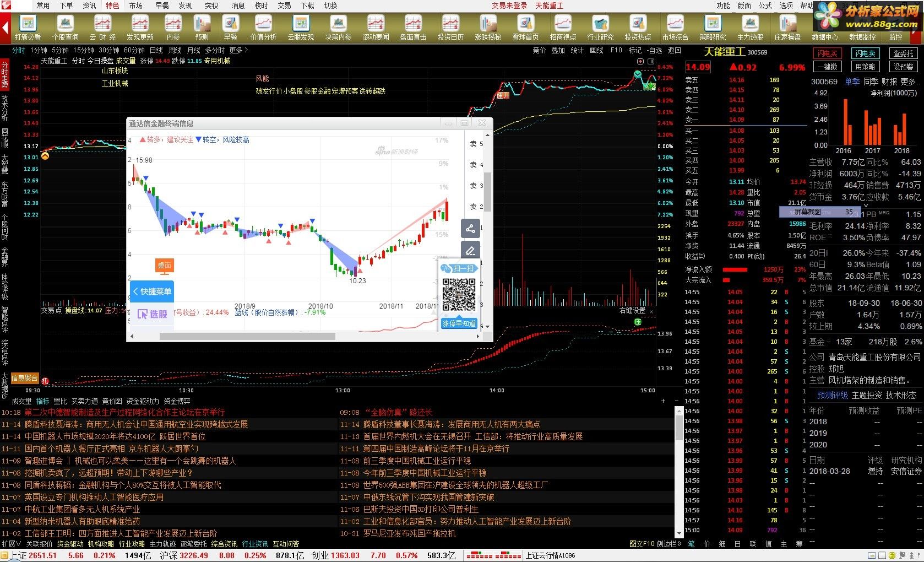
Task: Click the share icon in the popup
Action: [470, 229]
